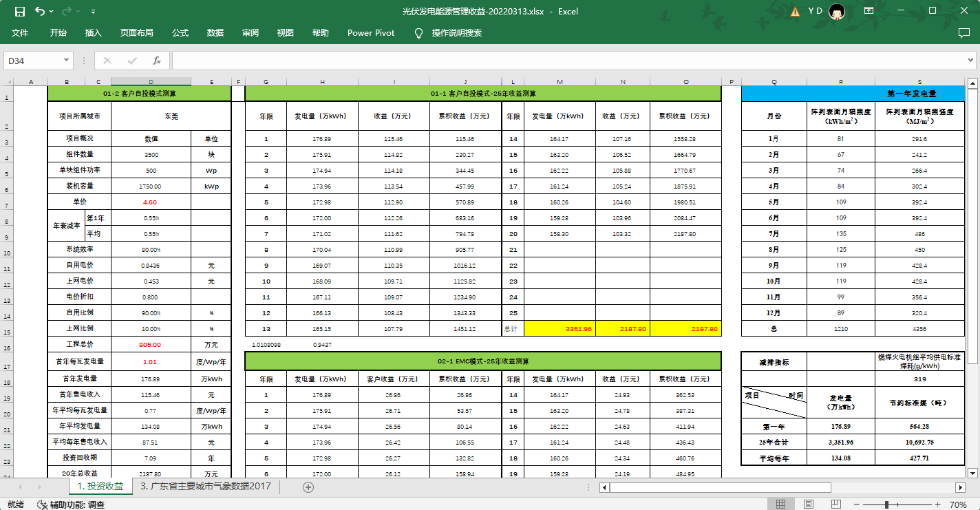This screenshot has height=510, width=980.
Task: Click the horizontal scrollbar left arrow
Action: tap(604, 487)
